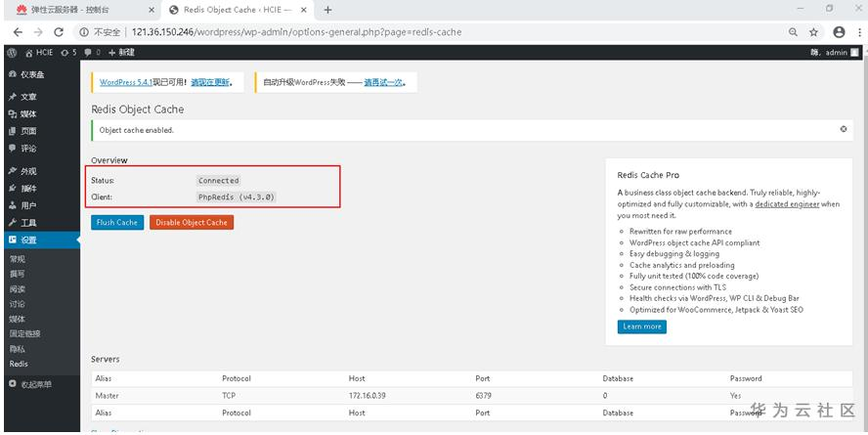Open a new browser tab with plus
The height and width of the screenshot is (435, 868).
point(327,10)
